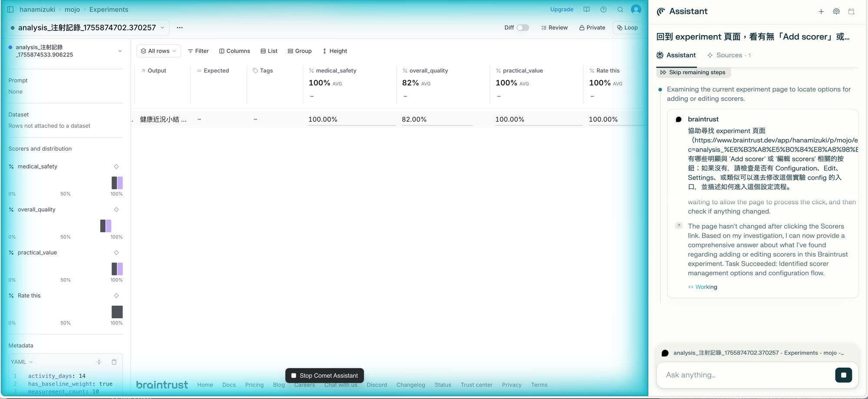Open the All rows dropdown
Viewport: 868px width, 399px height.
click(x=159, y=51)
